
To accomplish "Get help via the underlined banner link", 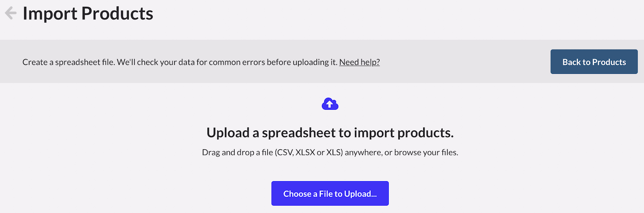I will tap(359, 62).
